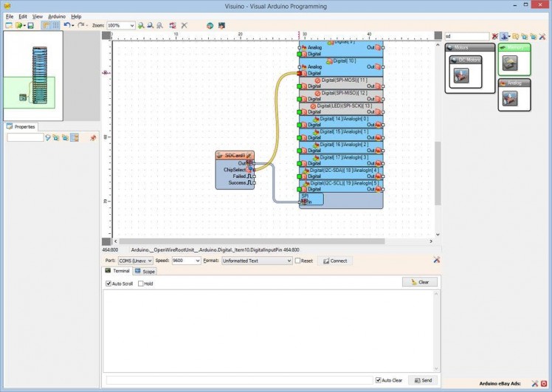Select the SD card component in Memory category
The image size is (552, 392).
tap(510, 64)
